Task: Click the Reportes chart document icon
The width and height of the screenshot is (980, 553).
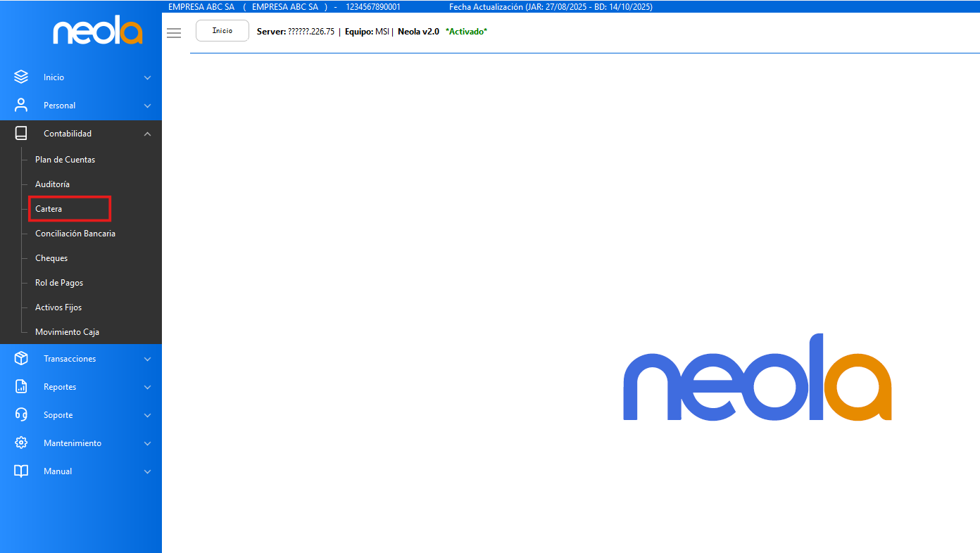Action: coord(21,387)
